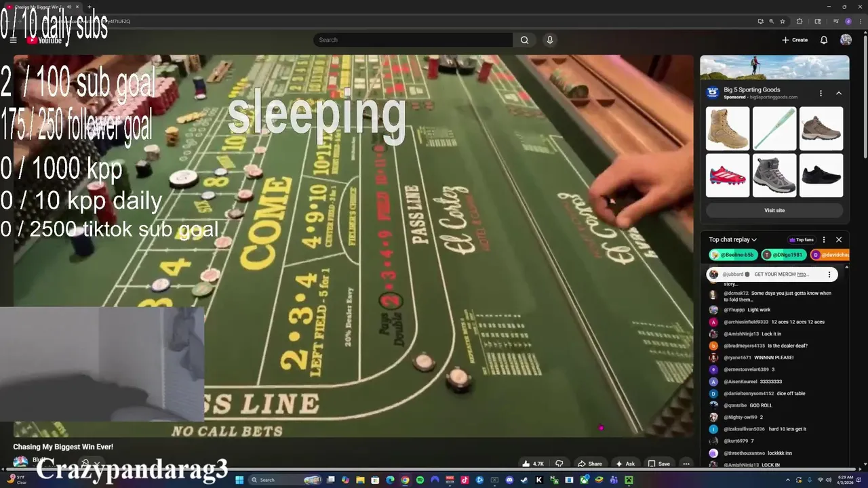Dislike the video

(x=559, y=464)
